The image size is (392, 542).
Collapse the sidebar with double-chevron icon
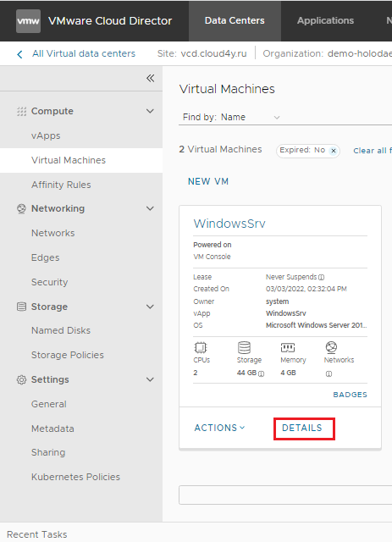coord(150,78)
